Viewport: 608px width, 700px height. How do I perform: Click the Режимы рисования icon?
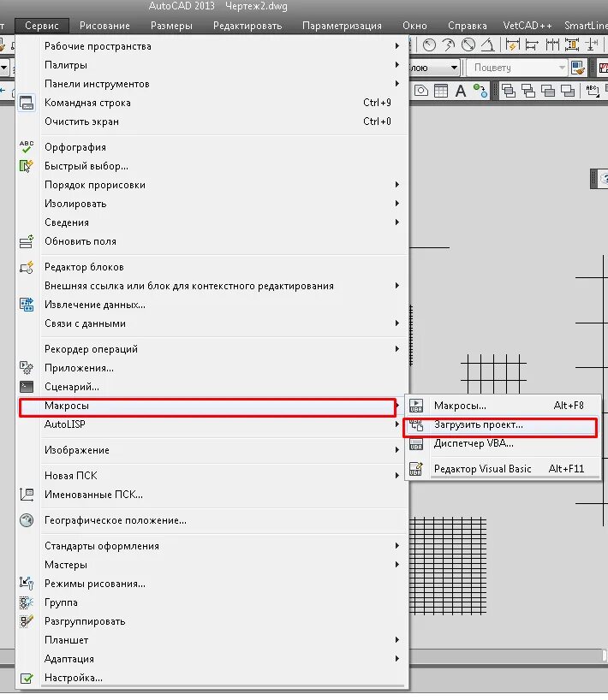[27, 584]
